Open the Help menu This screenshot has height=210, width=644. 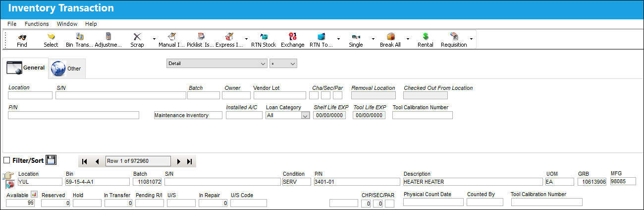coord(91,24)
